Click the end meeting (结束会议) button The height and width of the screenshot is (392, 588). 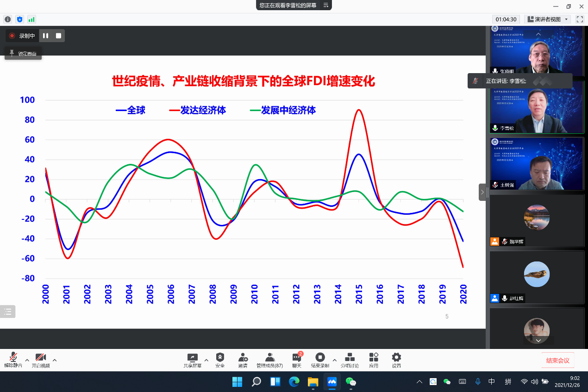point(557,361)
